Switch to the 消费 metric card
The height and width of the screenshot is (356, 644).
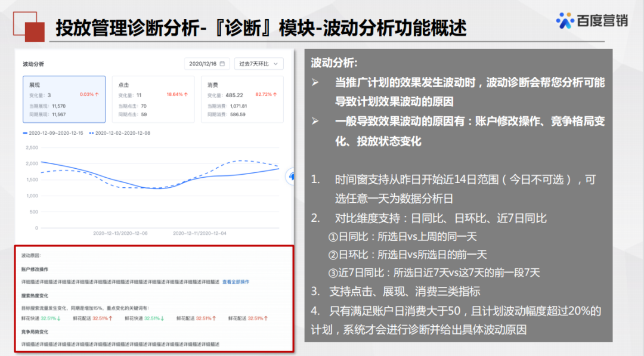tap(241, 99)
